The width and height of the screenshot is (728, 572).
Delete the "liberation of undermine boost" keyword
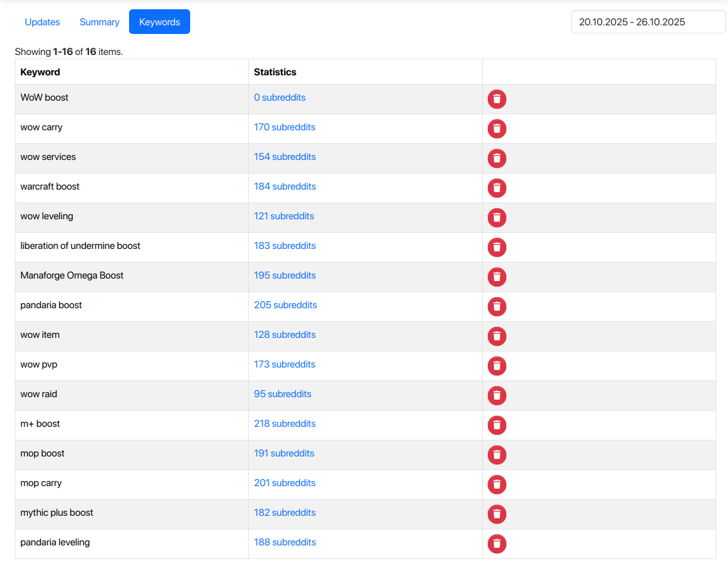pos(497,247)
